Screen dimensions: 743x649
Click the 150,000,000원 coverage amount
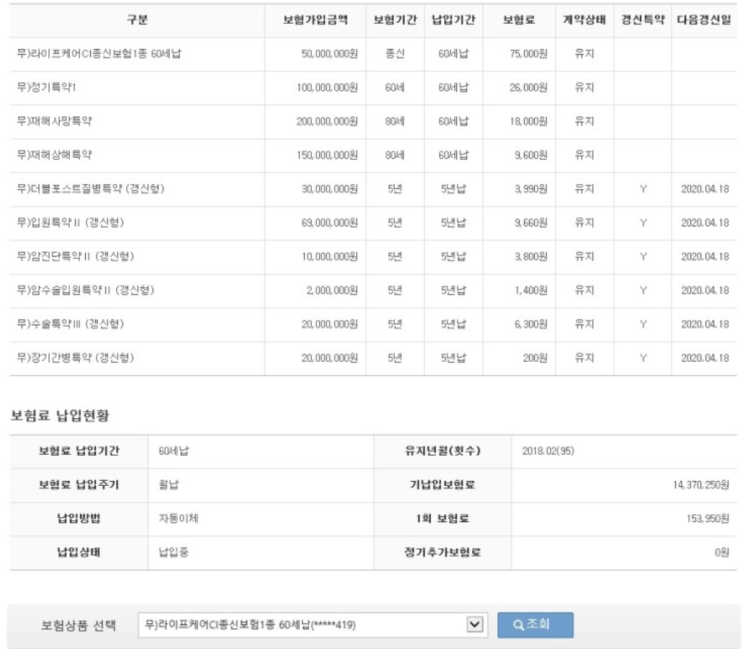tap(327, 155)
